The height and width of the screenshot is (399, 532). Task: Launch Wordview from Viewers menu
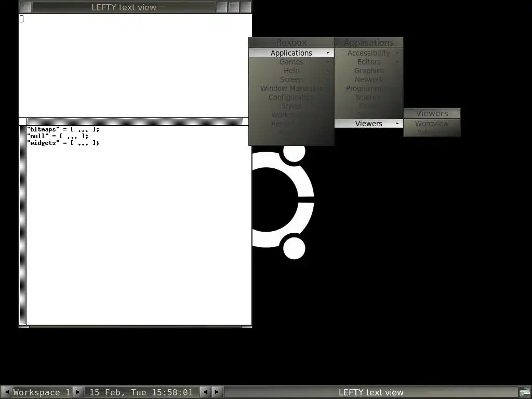(x=432, y=124)
